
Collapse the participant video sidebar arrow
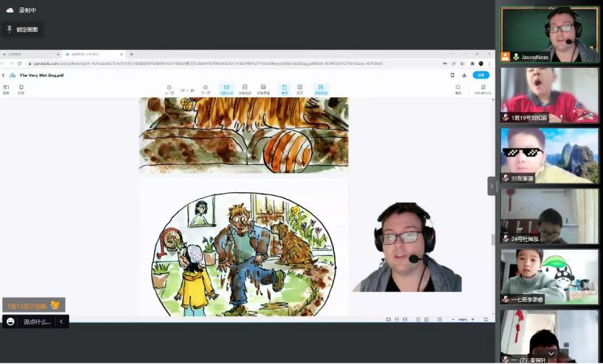coord(491,186)
